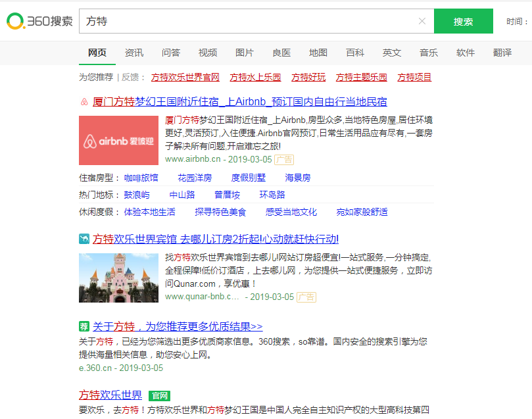Click the pink castle thumbnail image
This screenshot has height=419, width=532.
tap(119, 278)
